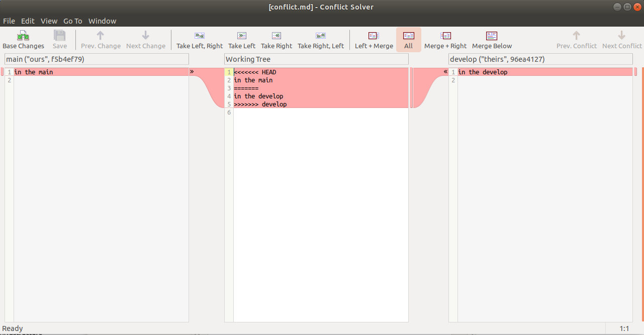Click the Next Change arrow icon

145,36
